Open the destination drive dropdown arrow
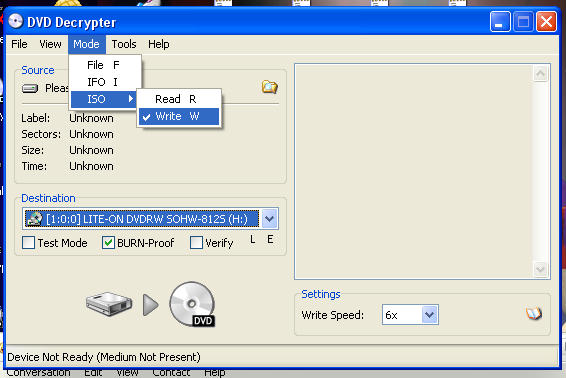 (x=269, y=219)
